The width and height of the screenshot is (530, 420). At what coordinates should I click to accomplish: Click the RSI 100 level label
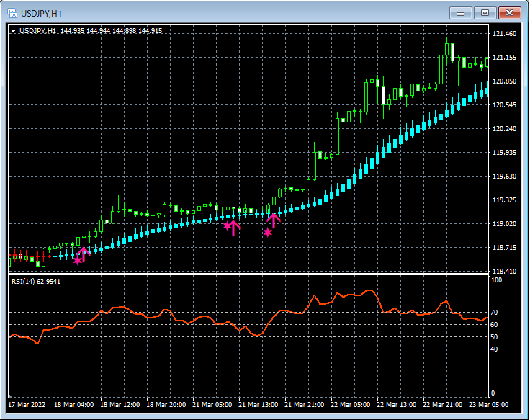497,280
